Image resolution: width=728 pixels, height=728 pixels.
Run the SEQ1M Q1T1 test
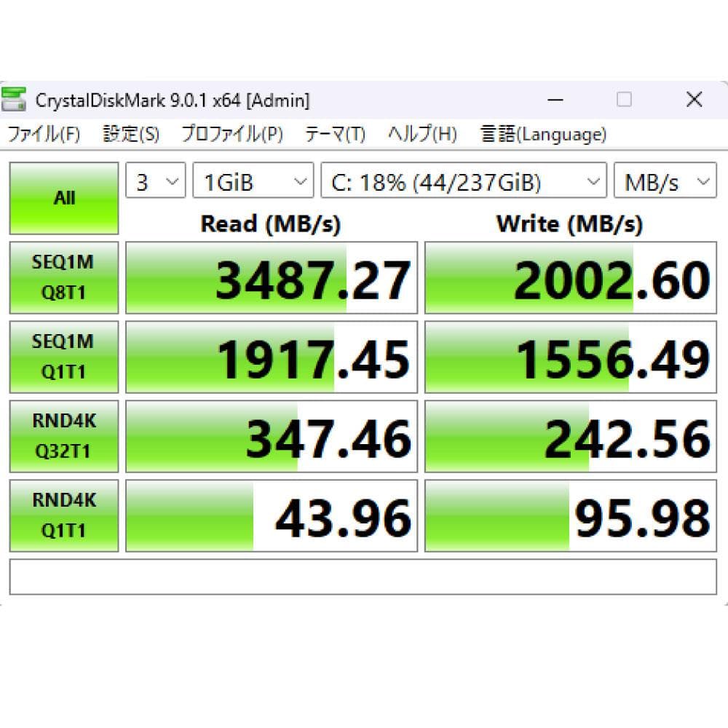pos(63,357)
